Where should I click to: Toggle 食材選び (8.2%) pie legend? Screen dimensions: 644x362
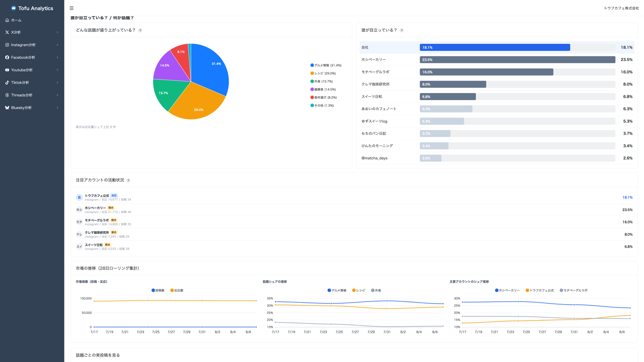324,97
